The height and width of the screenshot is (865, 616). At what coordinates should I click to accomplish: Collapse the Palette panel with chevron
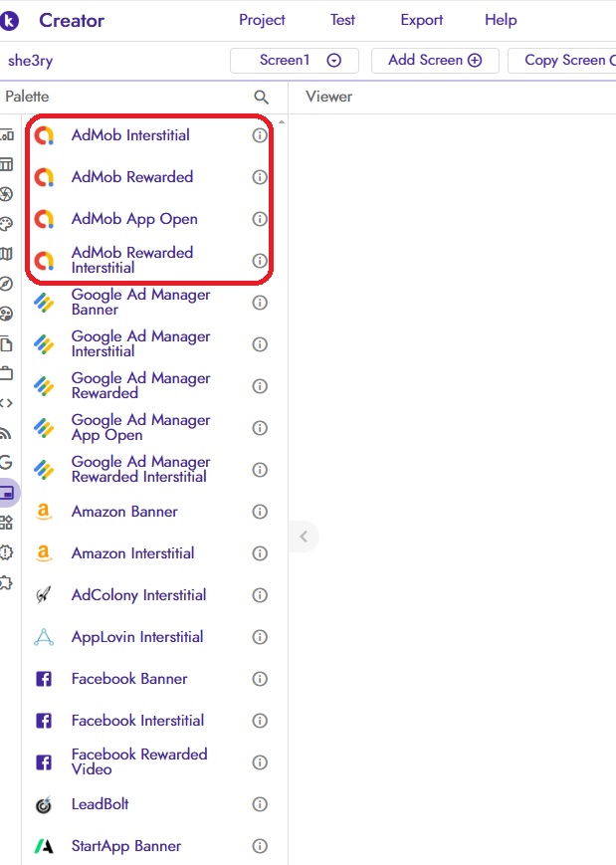point(304,537)
